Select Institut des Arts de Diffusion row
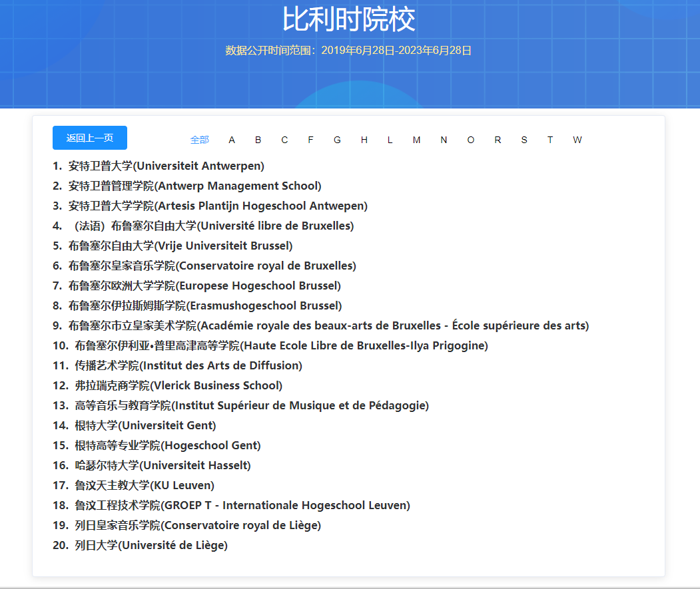Image resolution: width=700 pixels, height=589 pixels. pos(178,366)
